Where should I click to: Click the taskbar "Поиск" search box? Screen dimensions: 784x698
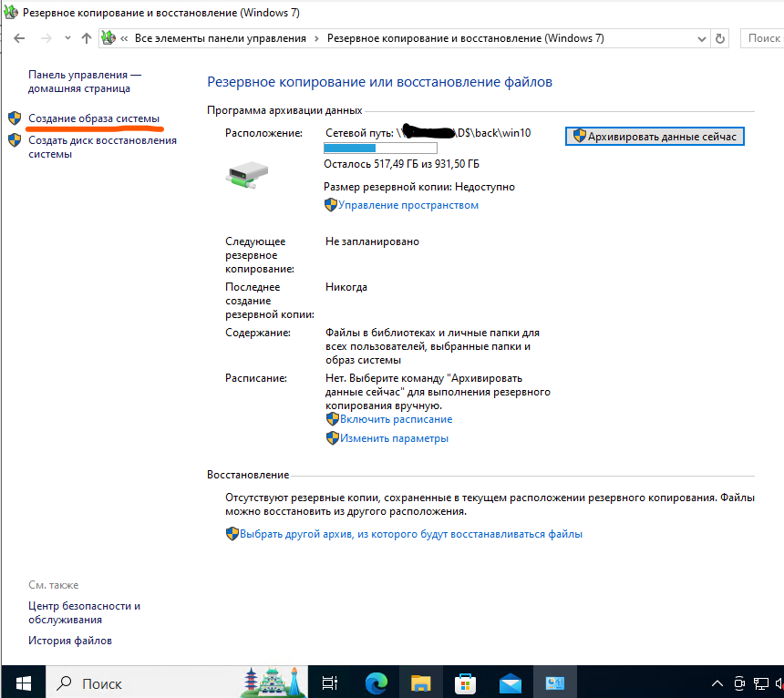point(177,683)
